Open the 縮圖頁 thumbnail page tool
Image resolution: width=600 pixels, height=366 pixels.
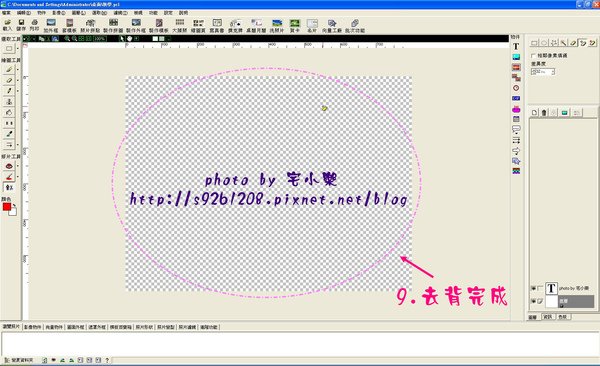coord(198,26)
